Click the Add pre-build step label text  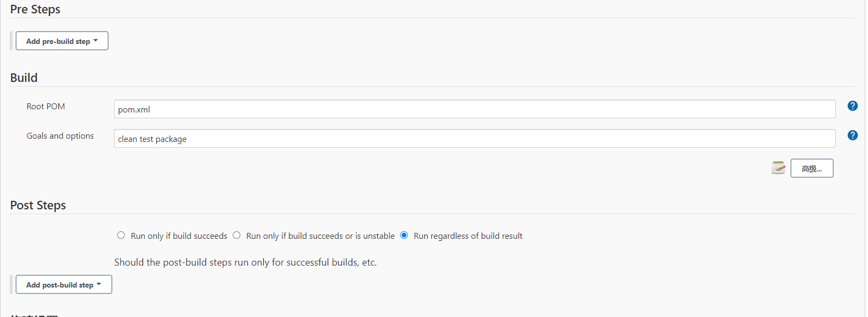(58, 41)
